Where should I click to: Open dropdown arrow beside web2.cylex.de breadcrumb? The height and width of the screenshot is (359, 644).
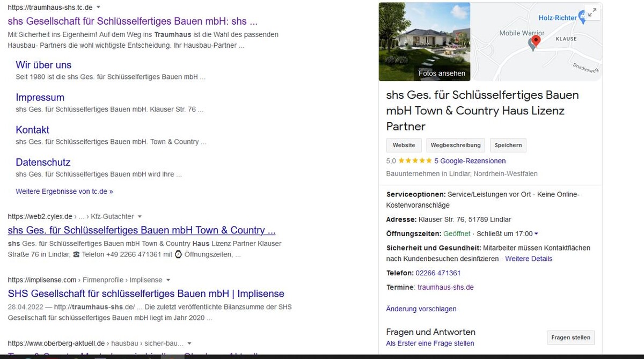(140, 217)
